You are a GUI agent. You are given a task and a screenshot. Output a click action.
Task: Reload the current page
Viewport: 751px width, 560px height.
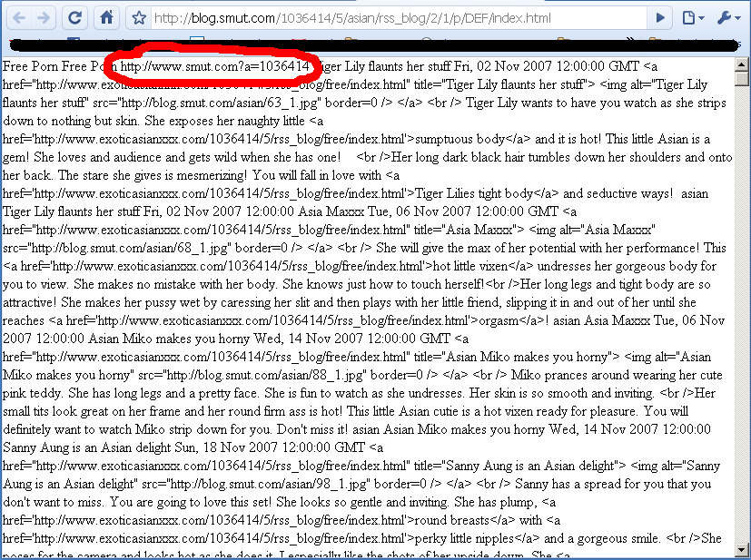75,18
